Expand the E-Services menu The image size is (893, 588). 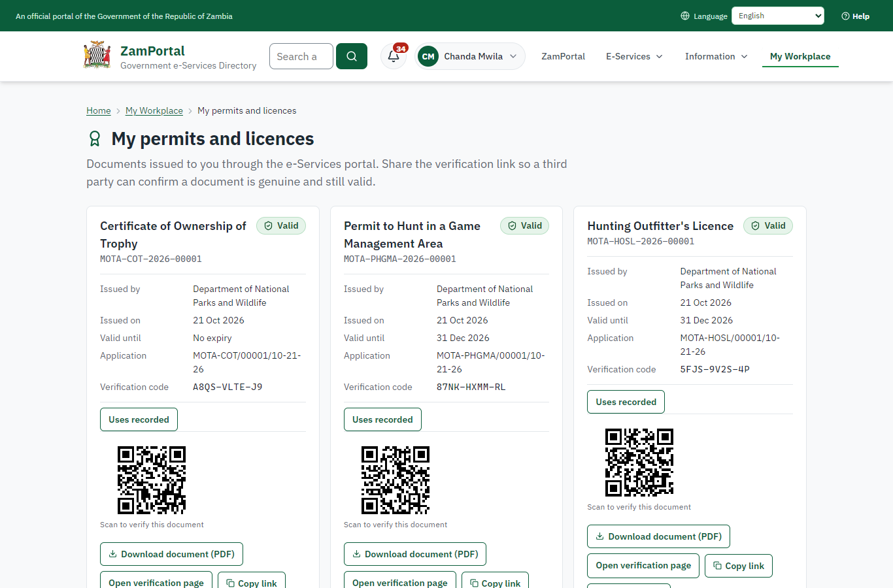click(635, 56)
